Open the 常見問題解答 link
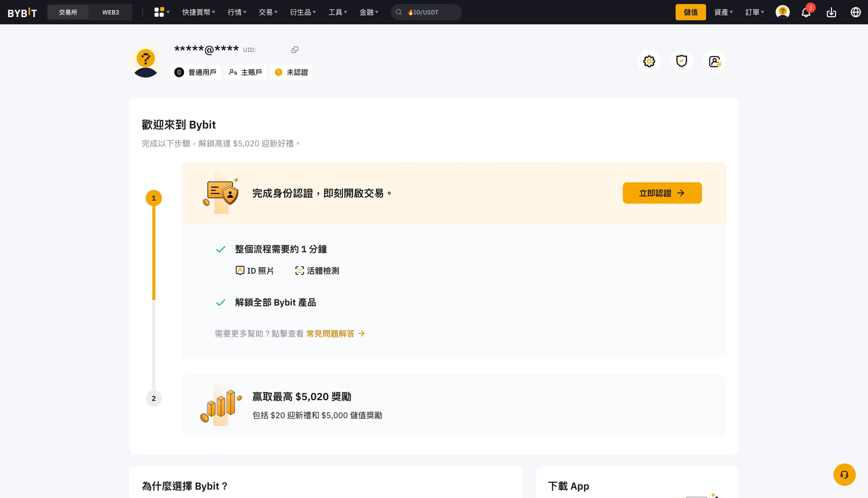Image resolution: width=868 pixels, height=498 pixels. tap(335, 333)
